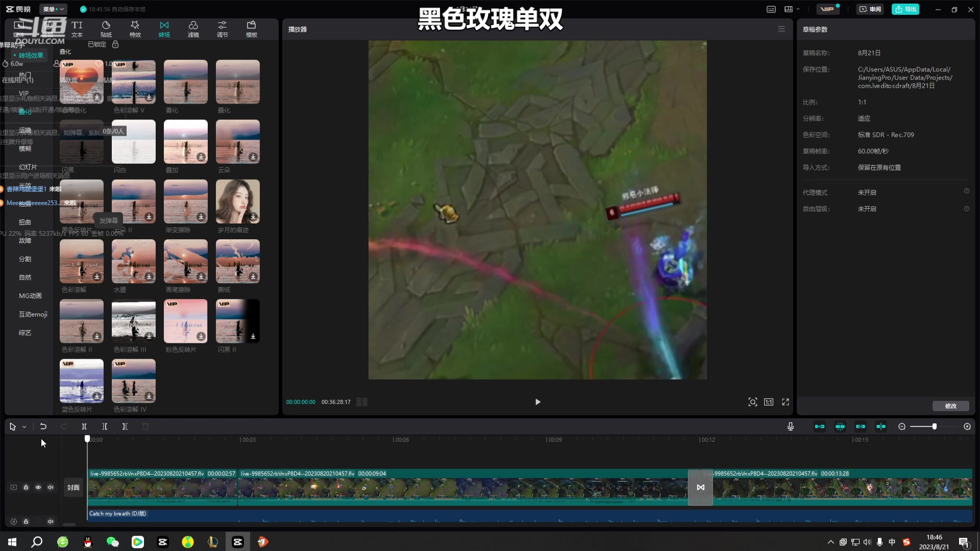The image size is (980, 551).
Task: Open the 特效 (Effects) tab
Action: 135,29
